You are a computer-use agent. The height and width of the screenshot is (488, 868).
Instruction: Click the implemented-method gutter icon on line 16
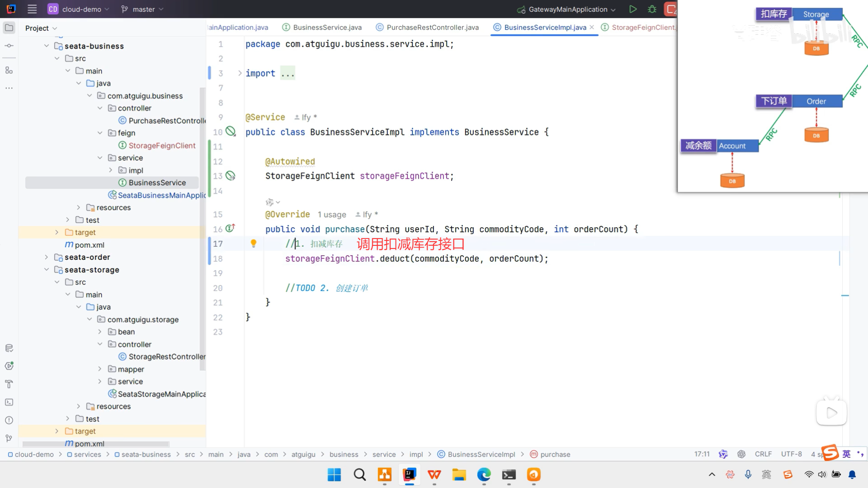(230, 229)
